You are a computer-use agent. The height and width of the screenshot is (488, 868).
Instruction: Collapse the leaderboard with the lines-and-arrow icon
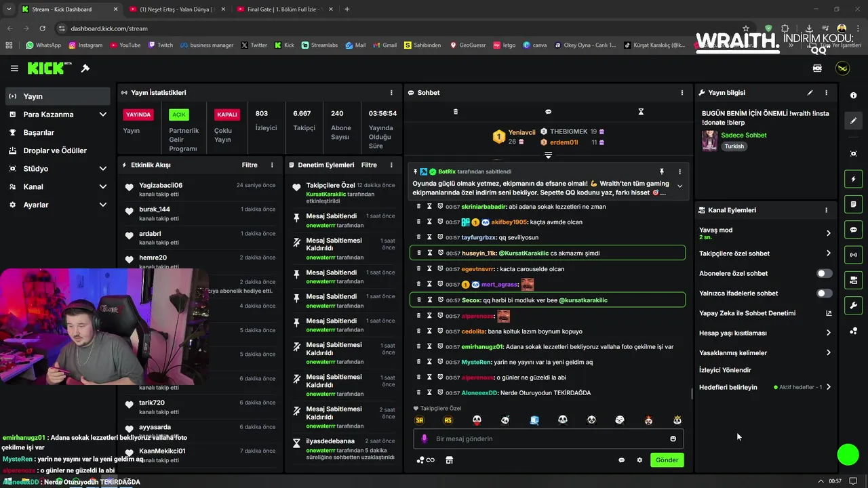click(x=548, y=155)
